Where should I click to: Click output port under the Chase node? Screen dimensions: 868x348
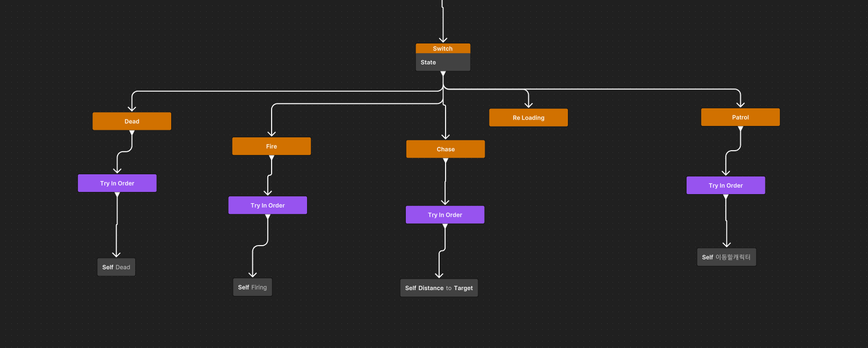pyautogui.click(x=445, y=160)
